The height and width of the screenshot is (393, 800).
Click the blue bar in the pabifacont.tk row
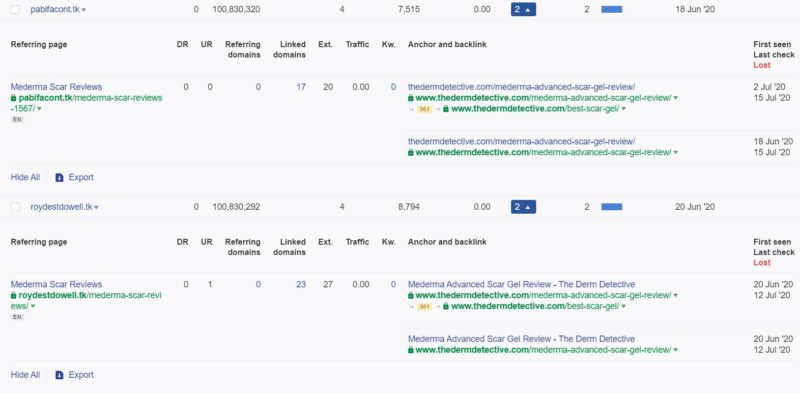(612, 9)
